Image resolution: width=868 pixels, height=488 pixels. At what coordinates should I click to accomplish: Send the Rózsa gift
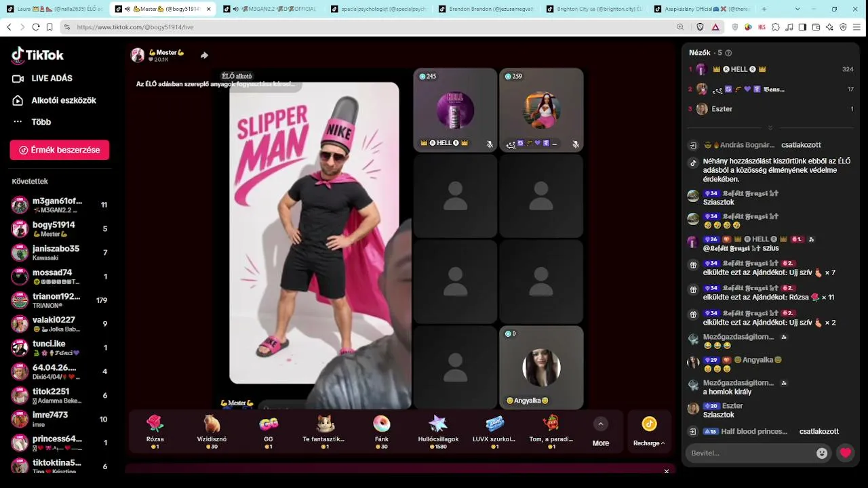tap(155, 432)
